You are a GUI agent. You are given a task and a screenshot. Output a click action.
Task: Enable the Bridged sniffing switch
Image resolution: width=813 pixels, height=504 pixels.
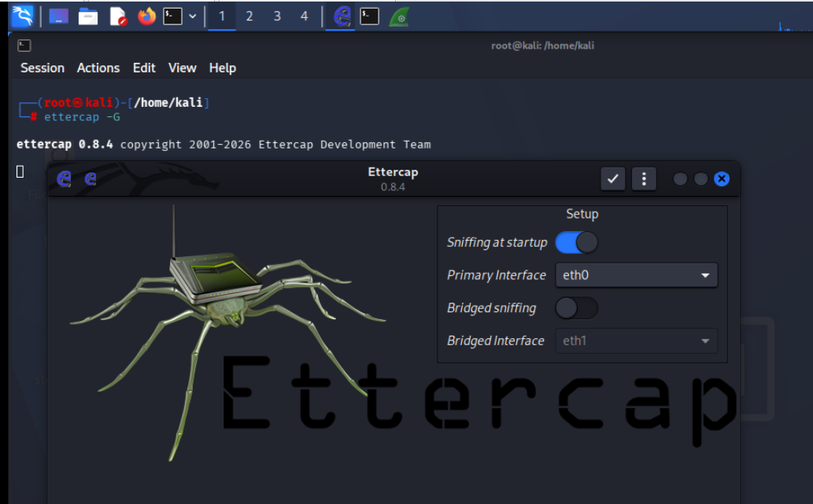point(577,308)
